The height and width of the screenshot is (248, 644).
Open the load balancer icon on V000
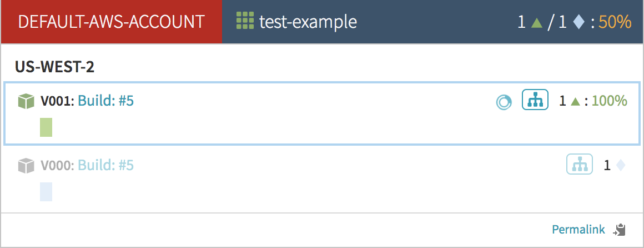click(x=580, y=165)
